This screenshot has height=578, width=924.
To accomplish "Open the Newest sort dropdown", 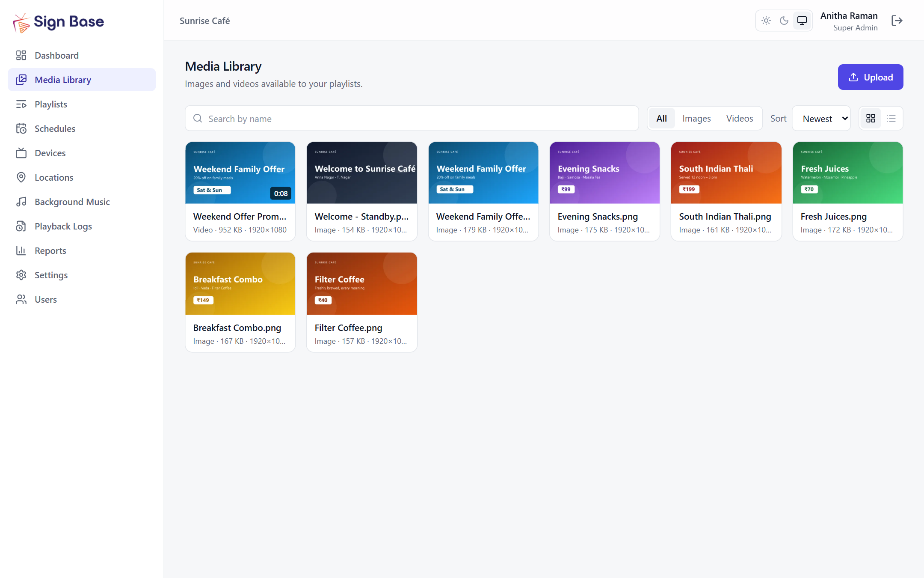I will (x=821, y=119).
